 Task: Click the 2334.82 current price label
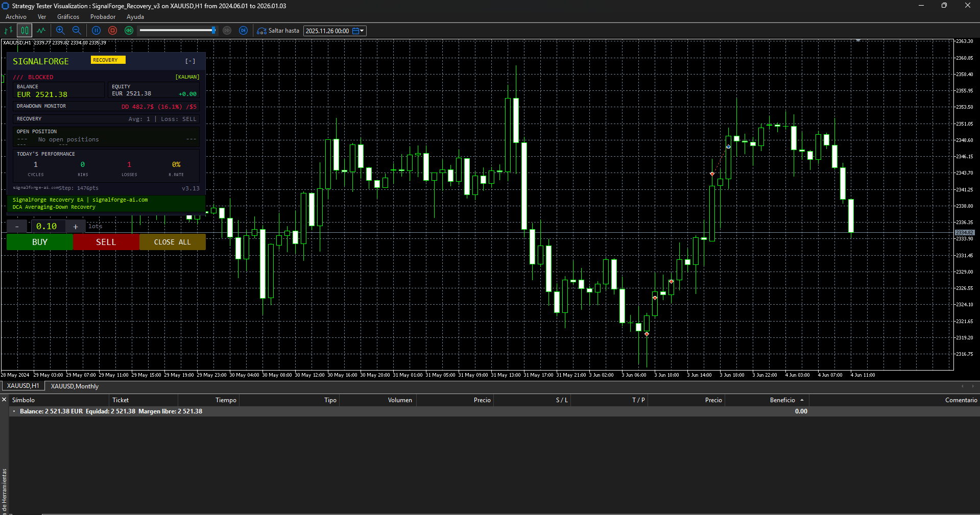965,233
